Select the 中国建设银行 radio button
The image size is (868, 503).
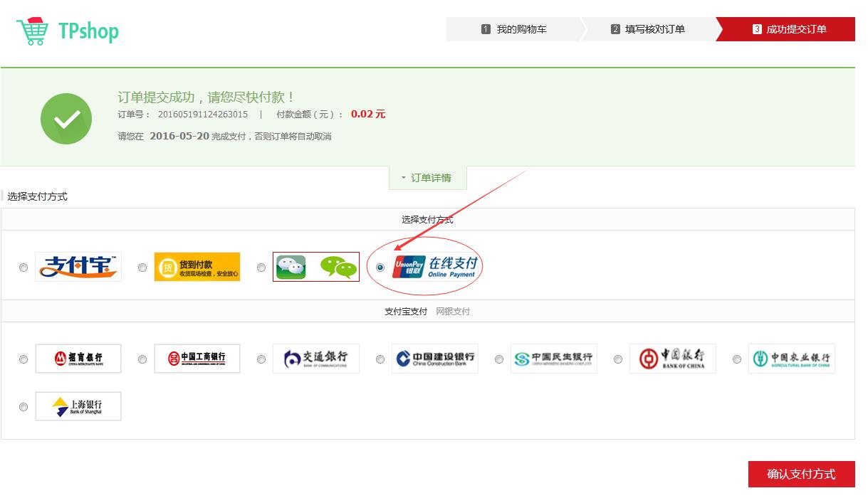[x=380, y=359]
